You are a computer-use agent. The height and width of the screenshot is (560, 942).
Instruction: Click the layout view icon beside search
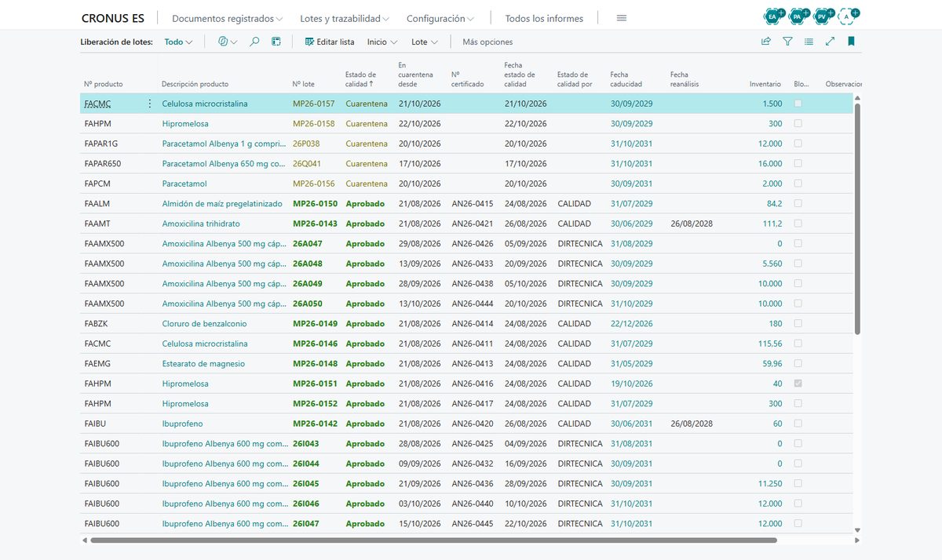tap(276, 42)
